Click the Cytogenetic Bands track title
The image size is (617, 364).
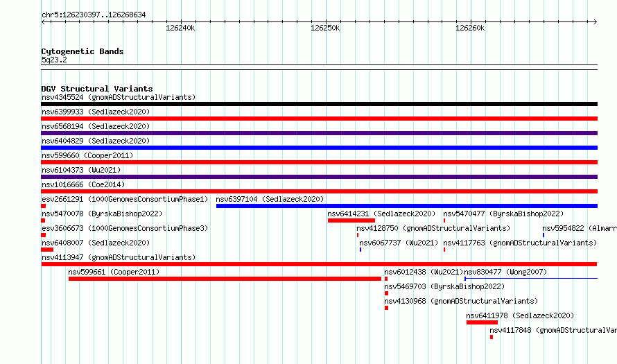82,51
